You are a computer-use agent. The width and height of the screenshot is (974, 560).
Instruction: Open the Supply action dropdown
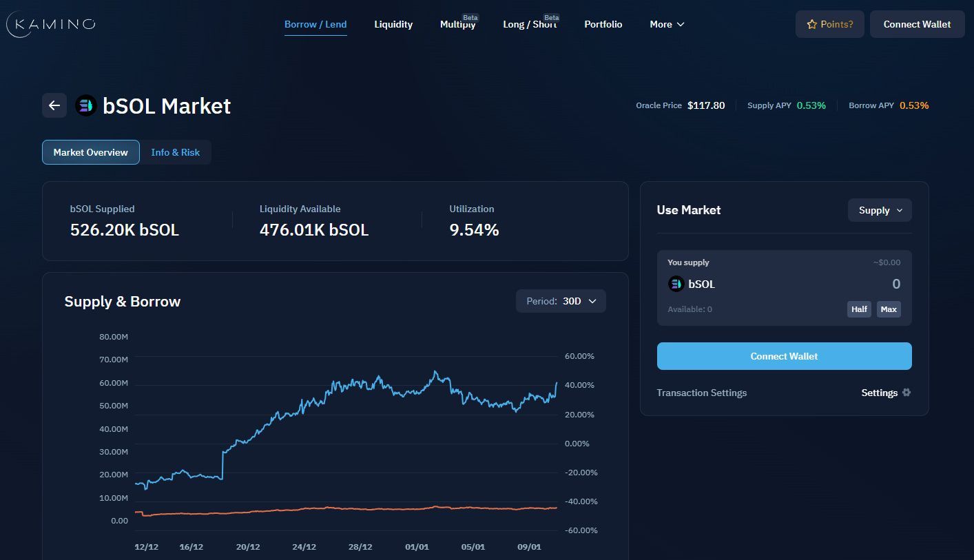pyautogui.click(x=880, y=210)
